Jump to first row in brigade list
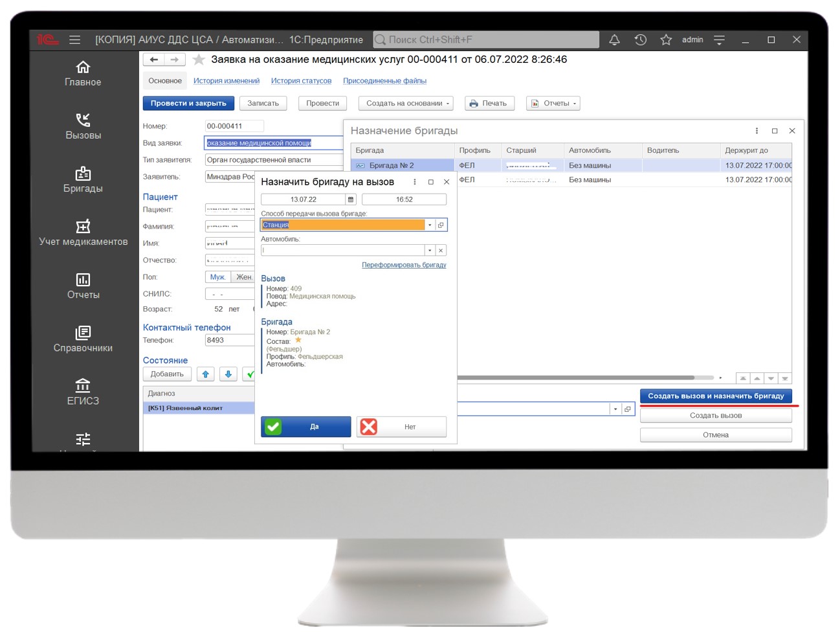This screenshot has width=840, height=634. coord(743,378)
